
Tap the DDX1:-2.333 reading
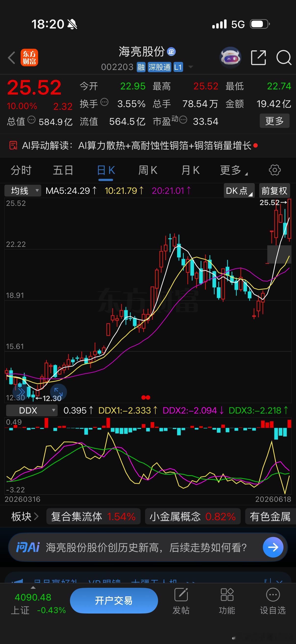[x=128, y=410]
